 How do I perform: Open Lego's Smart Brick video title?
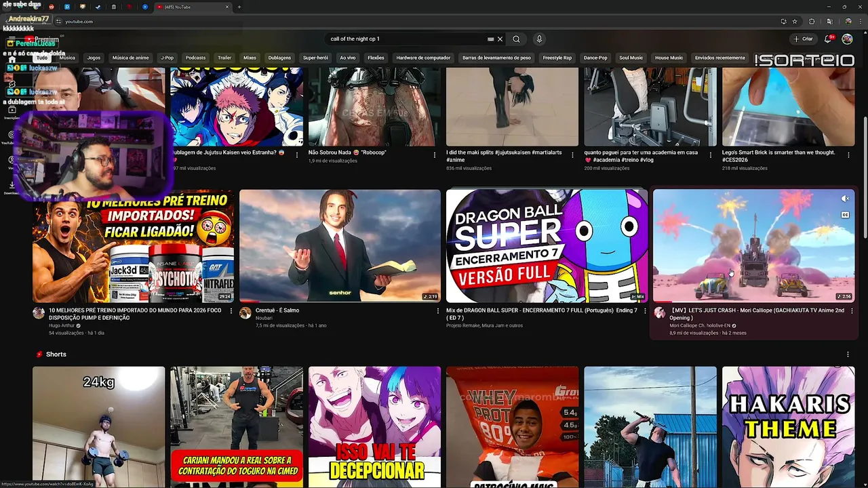(778, 156)
